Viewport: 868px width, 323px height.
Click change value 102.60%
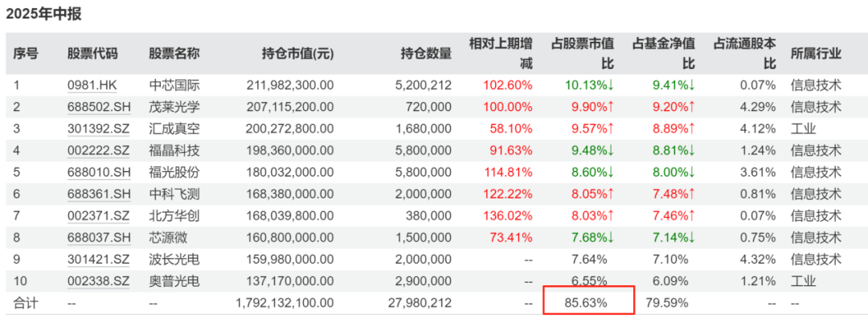tap(508, 85)
